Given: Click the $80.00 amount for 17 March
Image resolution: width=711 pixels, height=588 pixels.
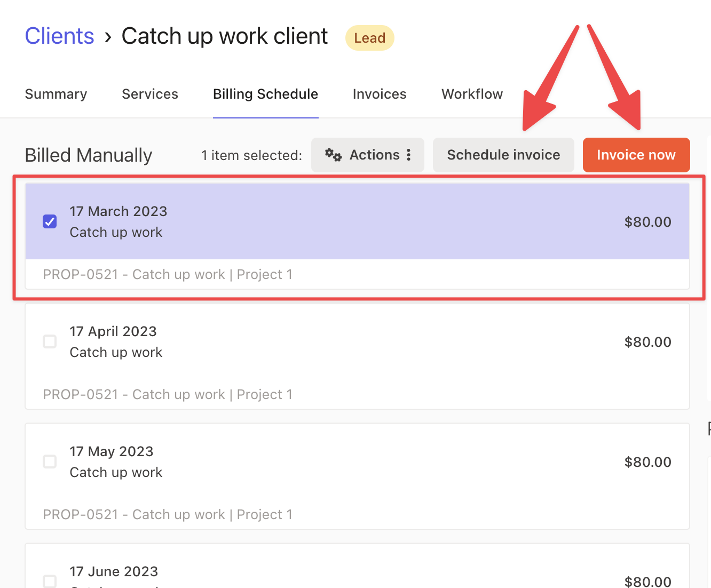Looking at the screenshot, I should 648,222.
